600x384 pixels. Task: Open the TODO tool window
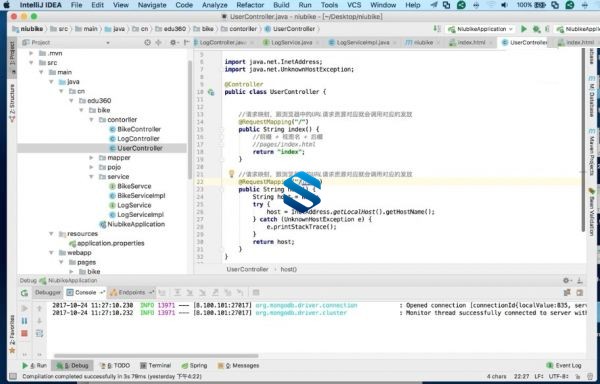coord(115,366)
